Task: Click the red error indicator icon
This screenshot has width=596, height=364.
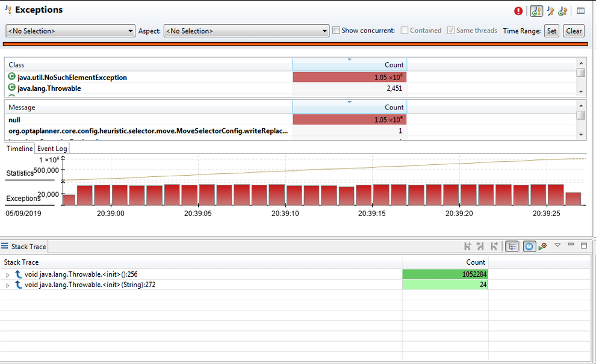Action: click(x=518, y=11)
